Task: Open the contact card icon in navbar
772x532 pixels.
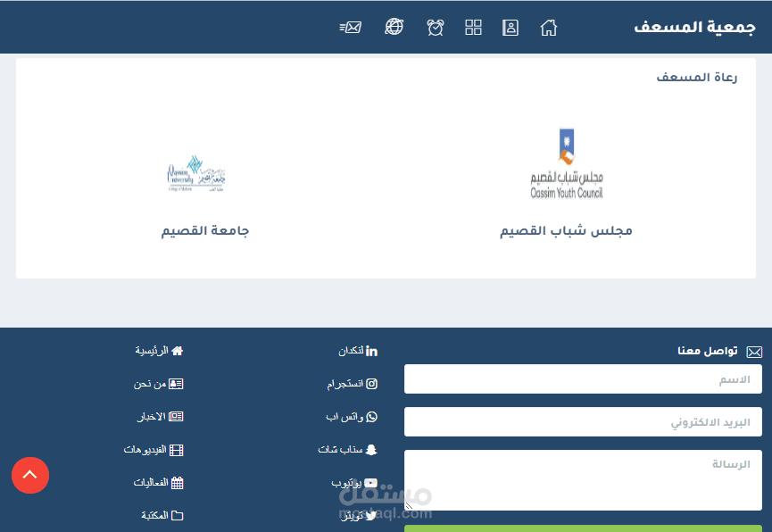Action: [510, 27]
